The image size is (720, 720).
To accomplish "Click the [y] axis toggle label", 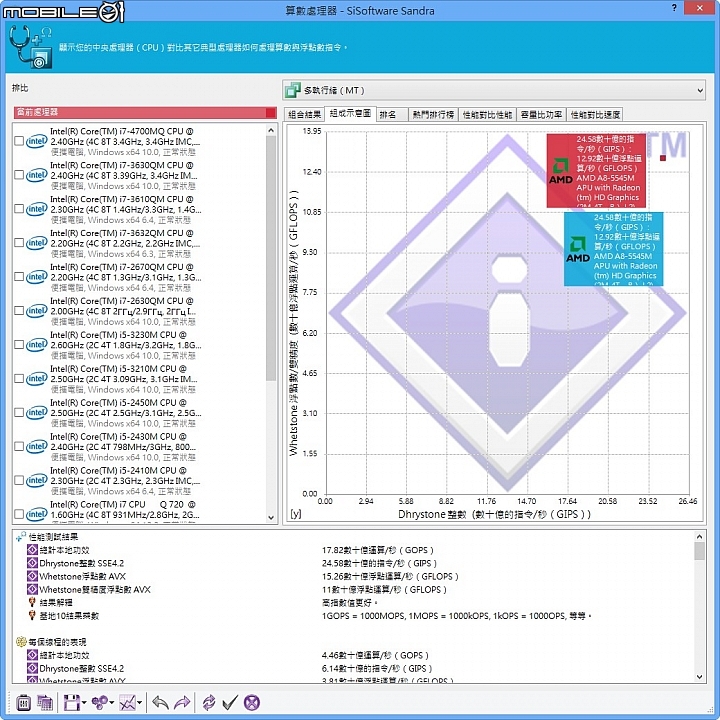I will pyautogui.click(x=296, y=514).
